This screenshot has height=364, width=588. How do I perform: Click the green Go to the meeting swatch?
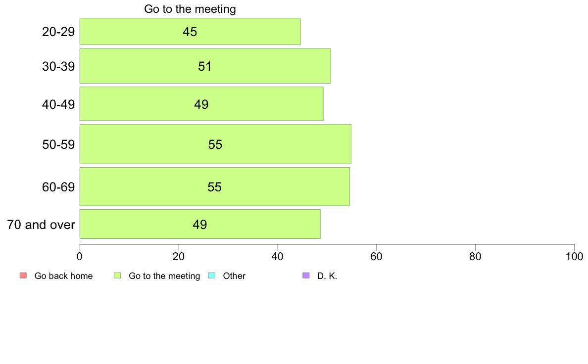pos(117,275)
